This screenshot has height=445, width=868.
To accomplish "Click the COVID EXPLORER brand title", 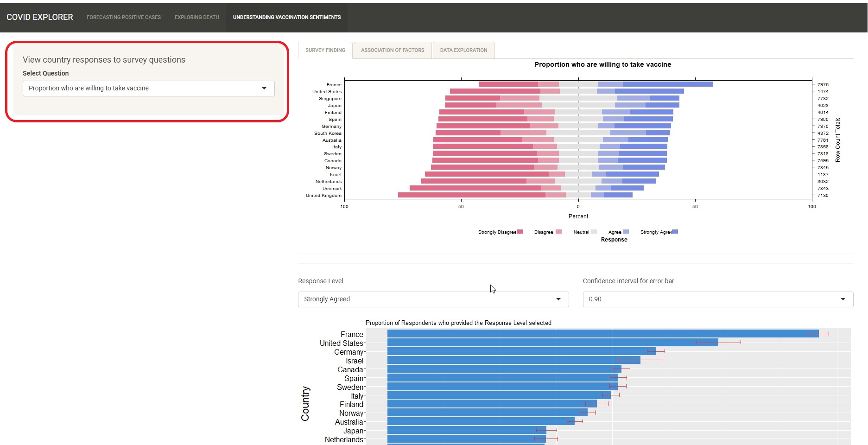I will (40, 17).
